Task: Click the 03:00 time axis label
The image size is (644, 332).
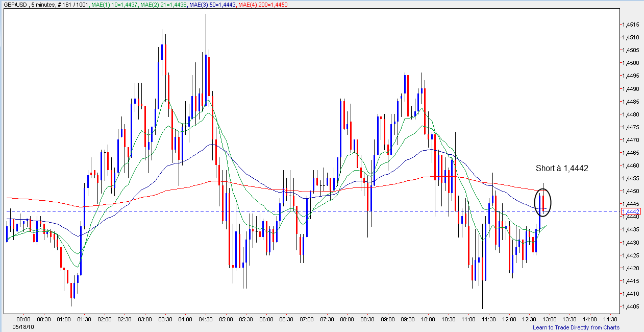Action: pos(145,319)
